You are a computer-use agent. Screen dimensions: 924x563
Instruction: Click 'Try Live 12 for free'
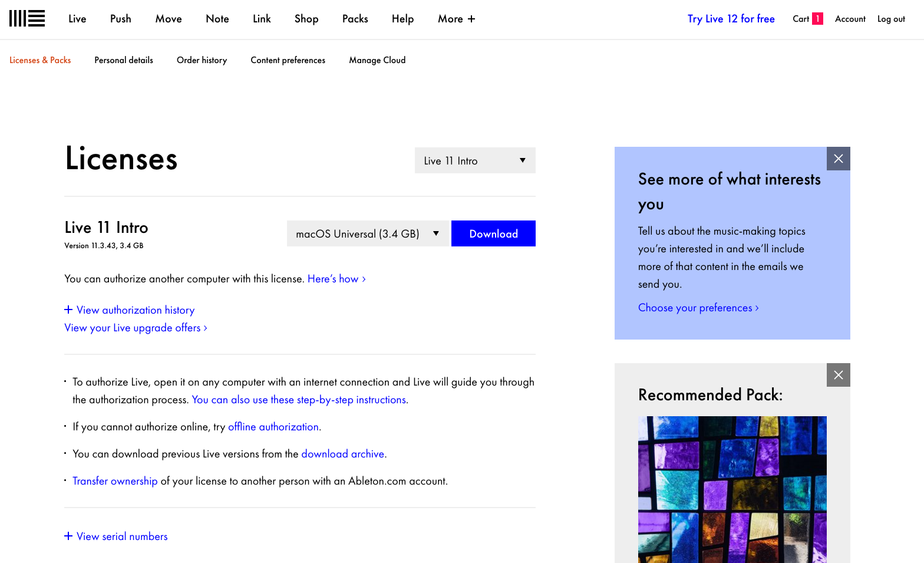731,19
